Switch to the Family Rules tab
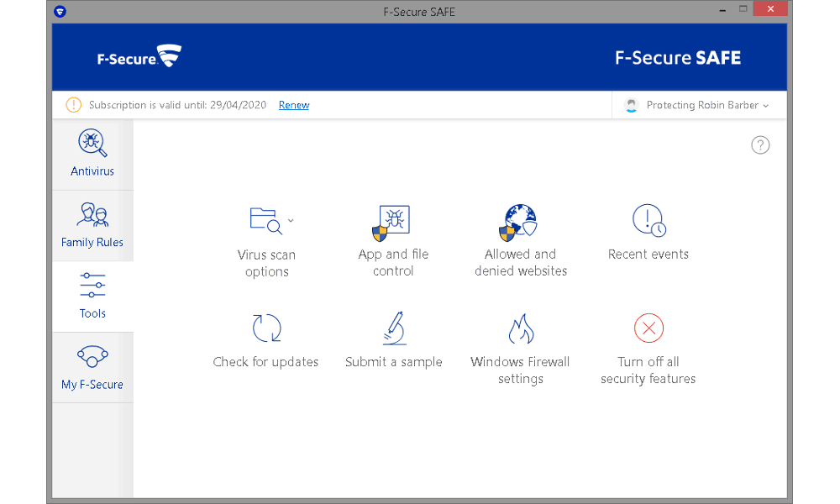The image size is (840, 504). pos(92,225)
